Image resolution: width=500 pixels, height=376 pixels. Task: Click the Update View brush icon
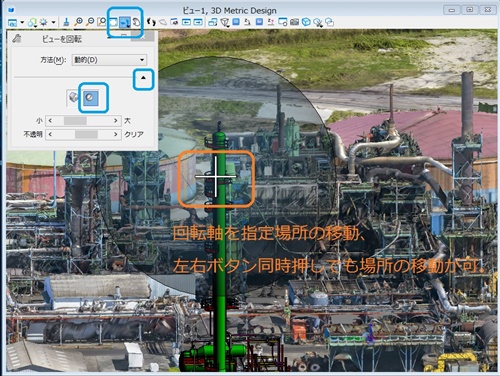point(66,22)
